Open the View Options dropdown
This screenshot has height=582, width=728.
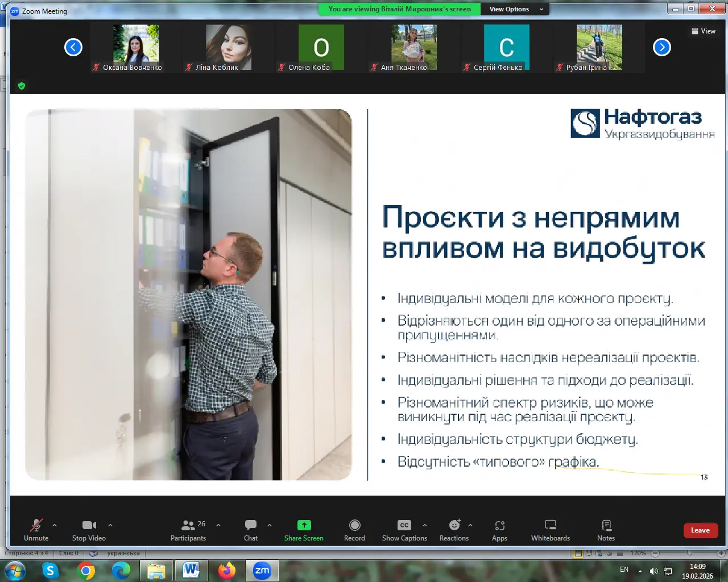coord(515,9)
